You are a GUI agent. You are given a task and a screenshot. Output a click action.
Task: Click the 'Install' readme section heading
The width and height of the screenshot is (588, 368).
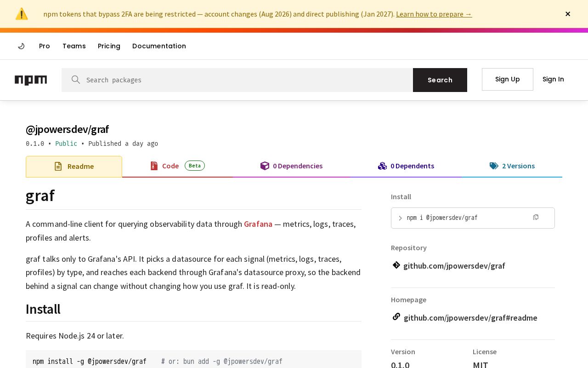coord(43,309)
